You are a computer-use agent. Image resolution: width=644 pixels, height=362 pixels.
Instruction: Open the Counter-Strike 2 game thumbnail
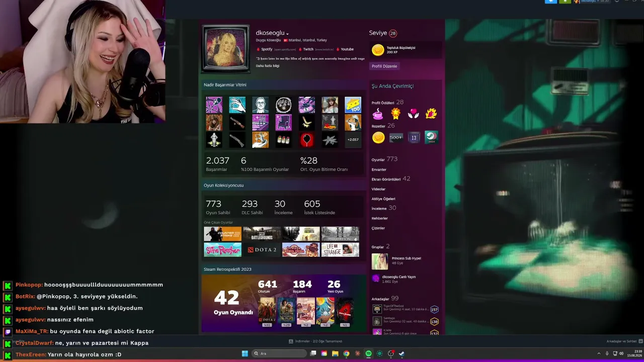point(222,234)
